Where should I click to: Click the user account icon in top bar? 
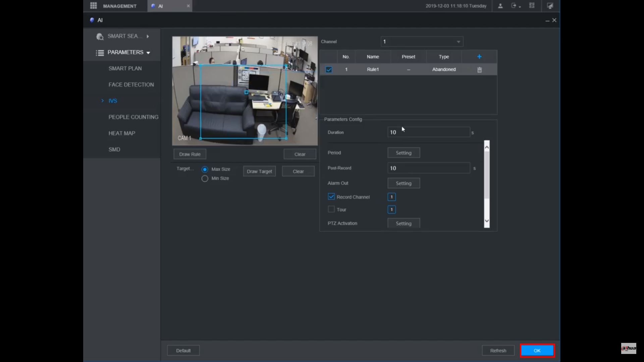[500, 6]
